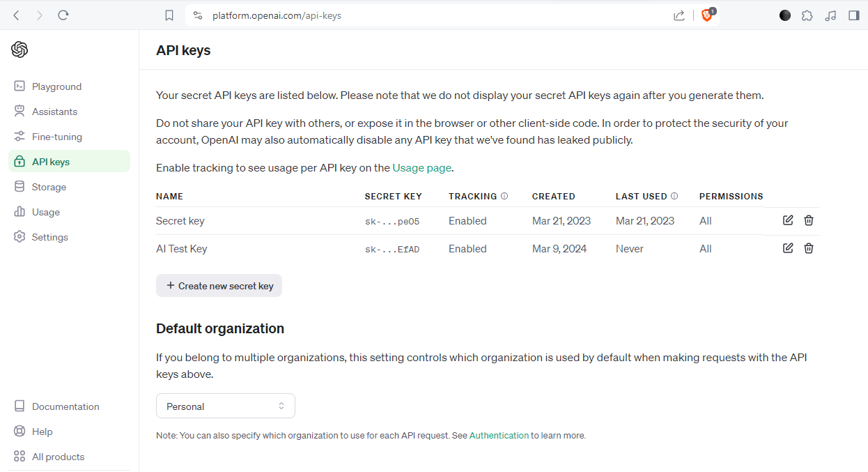Go to Fine-tuning in the sidebar
This screenshot has height=472, width=868.
69,137
